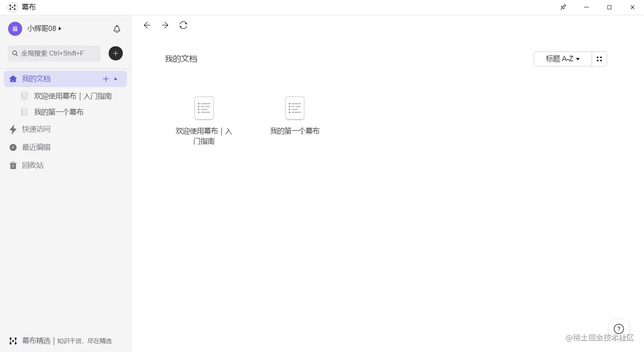Open the 回收站 trash section
The height and width of the screenshot is (352, 644).
(32, 165)
